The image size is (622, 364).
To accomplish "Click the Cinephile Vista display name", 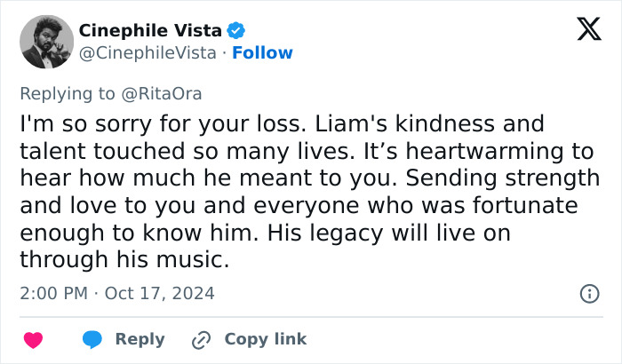I will click(150, 31).
